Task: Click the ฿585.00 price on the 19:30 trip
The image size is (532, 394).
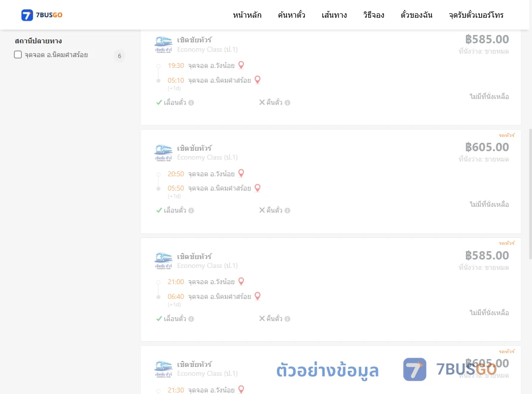Action: pos(487,39)
